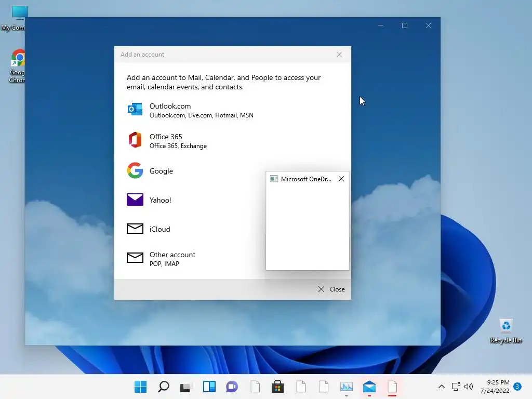This screenshot has width=532, height=399.
Task: Open the performance monitor graph taskbar icon
Action: [347, 387]
